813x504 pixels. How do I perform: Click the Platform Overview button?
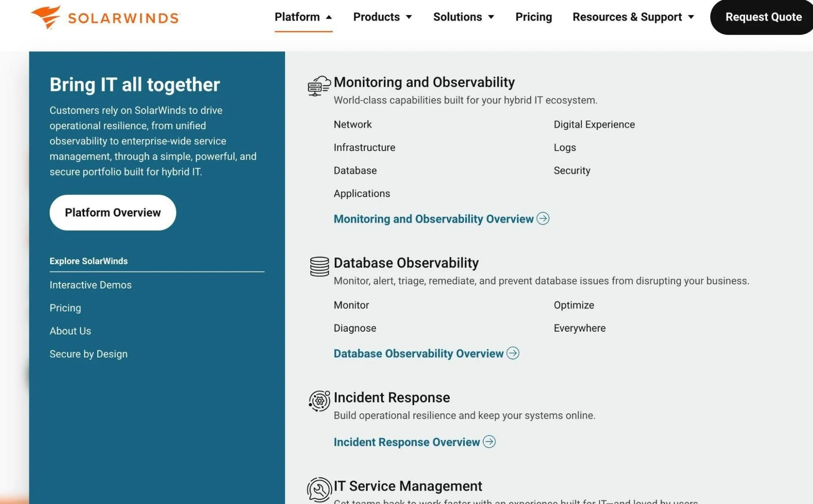113,213
